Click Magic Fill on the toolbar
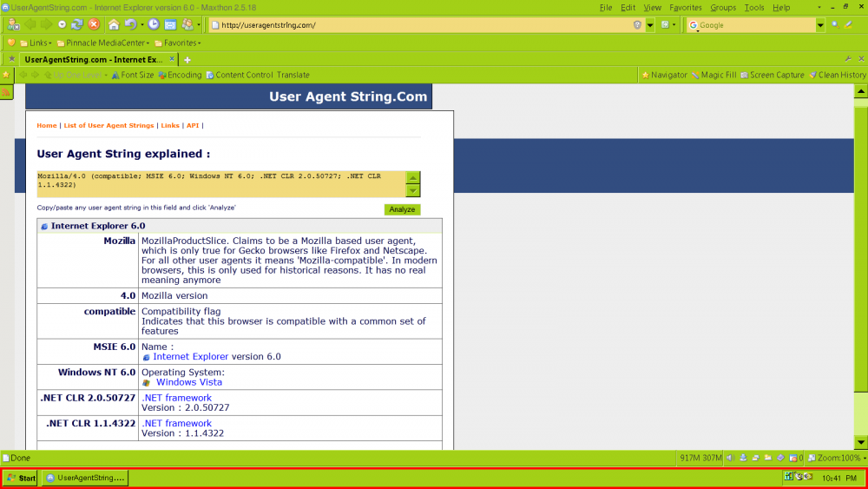The width and height of the screenshot is (868, 489). click(714, 75)
